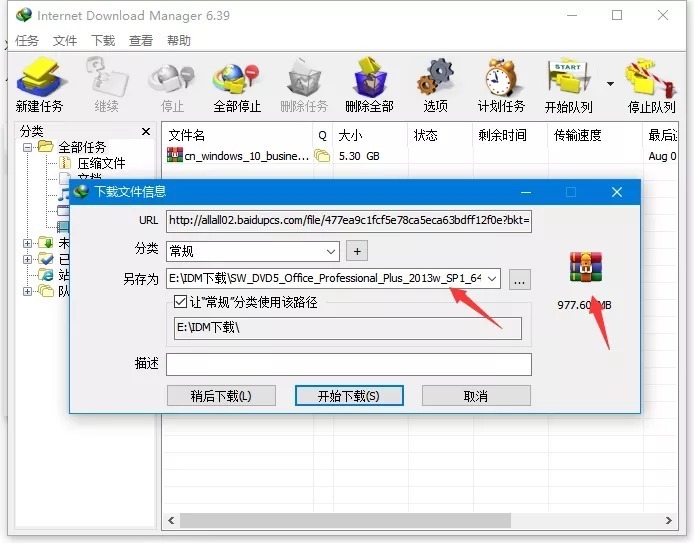This screenshot has height=543, width=694.
Task: Expand the finished tasks tree node
Action: (x=27, y=259)
